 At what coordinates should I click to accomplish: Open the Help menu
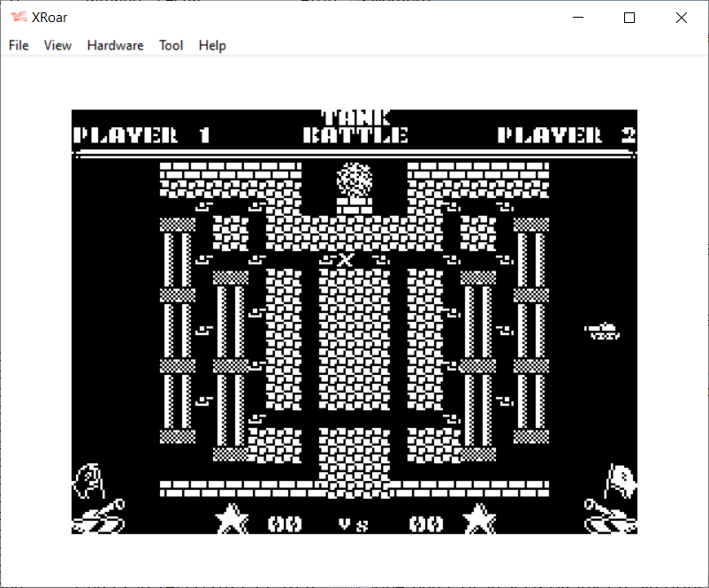coord(212,45)
